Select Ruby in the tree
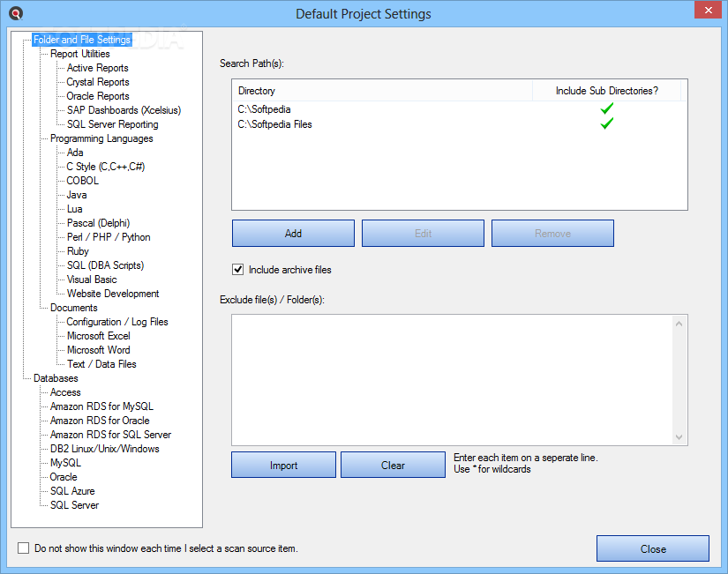Viewport: 728px width, 574px height. (78, 251)
